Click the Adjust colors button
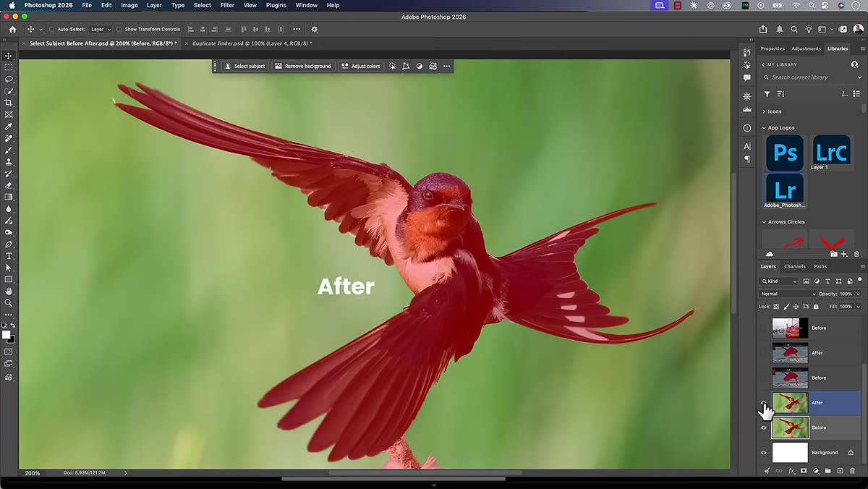Image resolution: width=868 pixels, height=489 pixels. [x=360, y=66]
